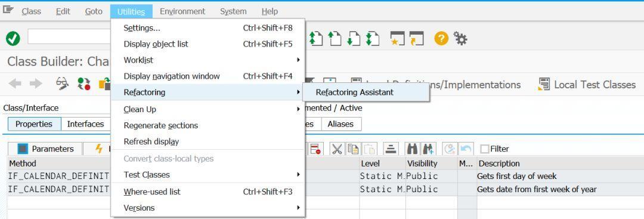Click the scissors Cut icon
Screen dimensions: 644x219
[337, 149]
